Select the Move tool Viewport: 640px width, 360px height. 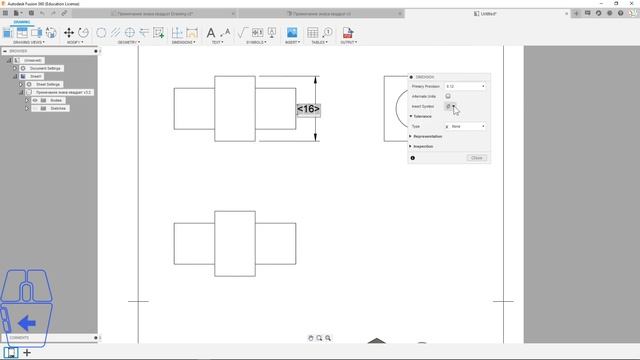pos(69,33)
